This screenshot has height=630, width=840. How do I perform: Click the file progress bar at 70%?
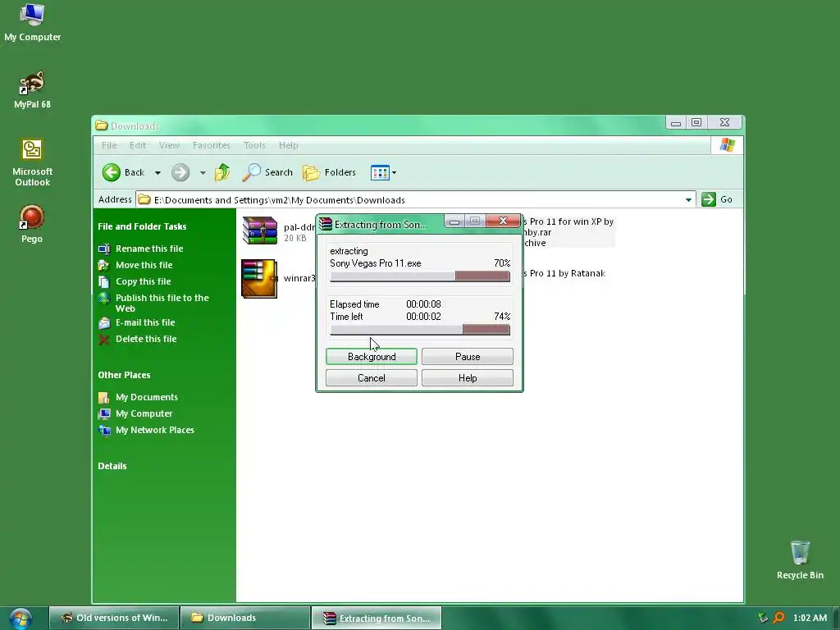point(420,276)
